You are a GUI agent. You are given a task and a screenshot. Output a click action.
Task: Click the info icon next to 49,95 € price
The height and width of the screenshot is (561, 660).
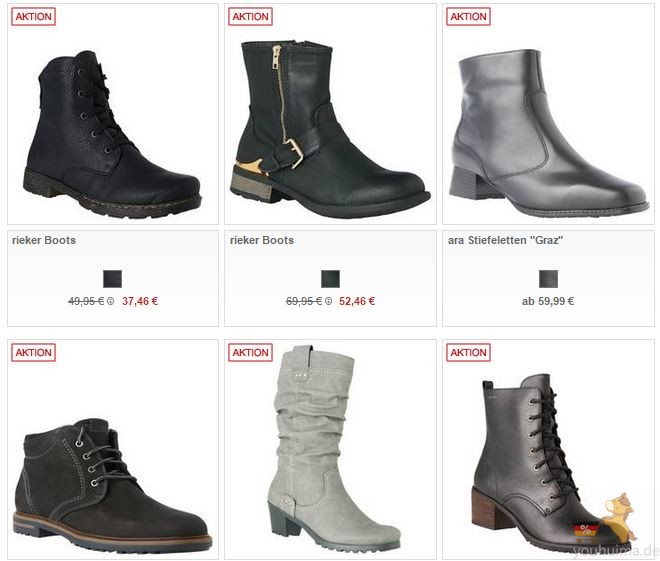click(110, 301)
